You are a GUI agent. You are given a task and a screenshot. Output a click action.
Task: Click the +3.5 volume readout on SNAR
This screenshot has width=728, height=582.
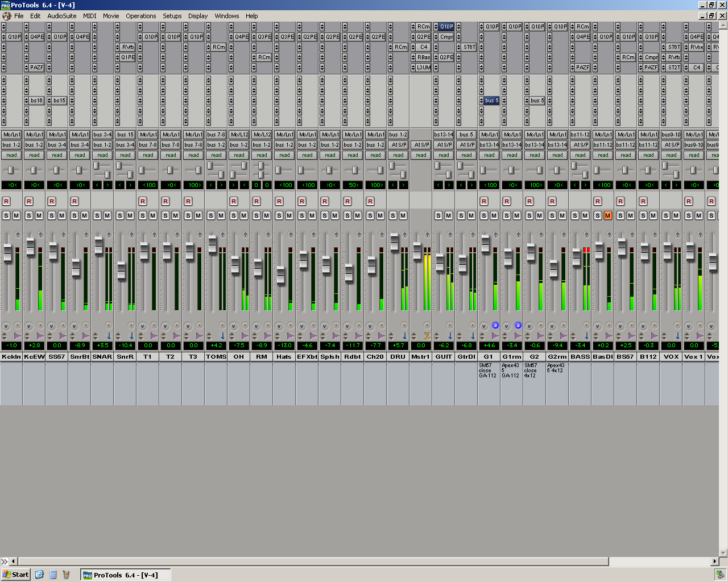[x=102, y=346]
